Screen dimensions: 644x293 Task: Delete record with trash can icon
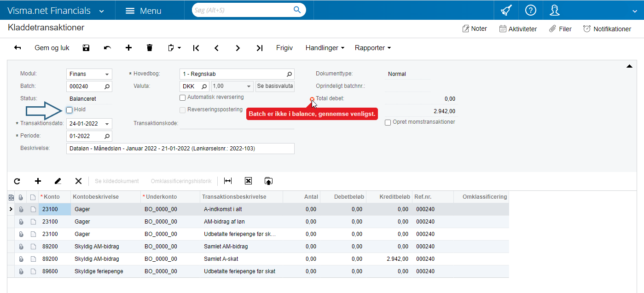[x=149, y=48]
